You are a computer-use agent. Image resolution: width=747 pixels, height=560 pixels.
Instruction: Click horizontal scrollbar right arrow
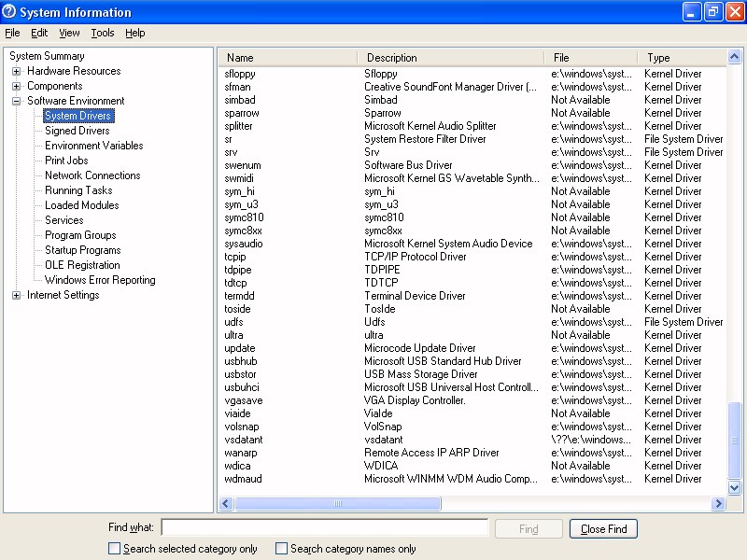(718, 504)
